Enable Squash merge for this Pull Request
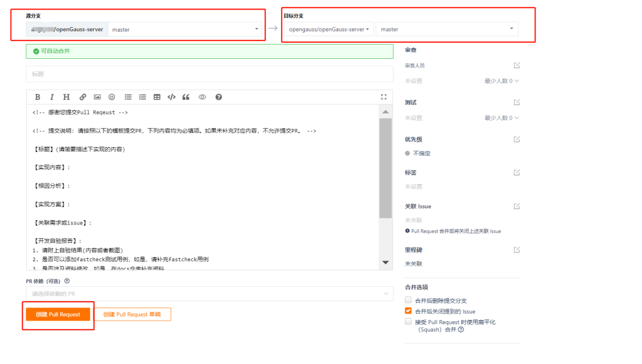This screenshot has height=364, width=642. coord(408,321)
